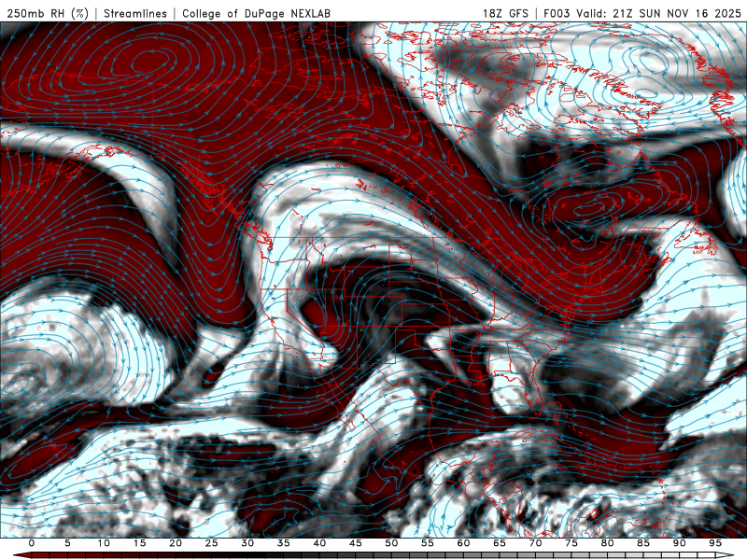Click the '5' color scale label
Screen dimensions: 747x560
pos(67,543)
